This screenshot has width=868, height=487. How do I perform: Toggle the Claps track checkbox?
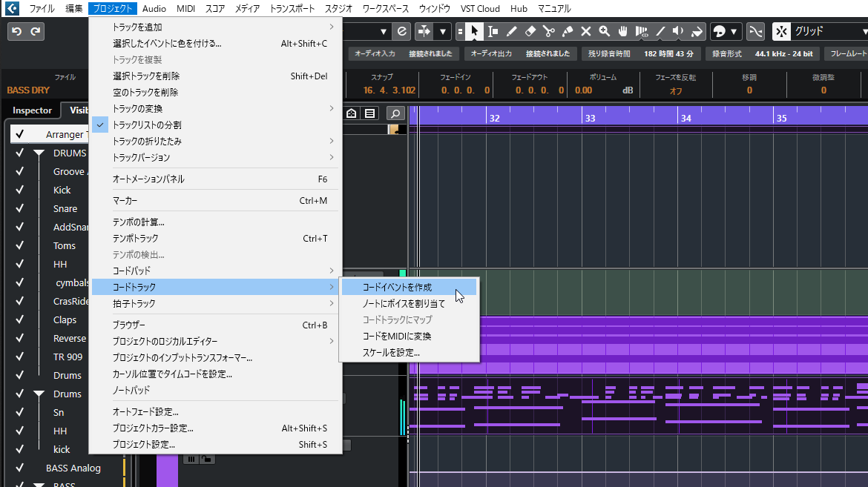tap(20, 319)
